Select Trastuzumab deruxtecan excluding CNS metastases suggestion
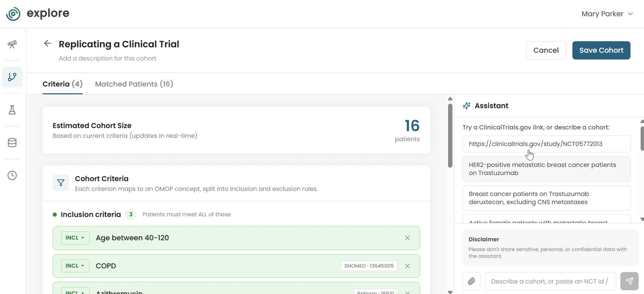This screenshot has width=644, height=294. 546,198
